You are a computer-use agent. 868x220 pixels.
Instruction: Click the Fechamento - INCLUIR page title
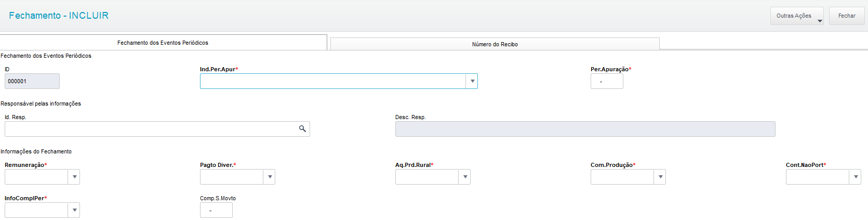[x=59, y=16]
